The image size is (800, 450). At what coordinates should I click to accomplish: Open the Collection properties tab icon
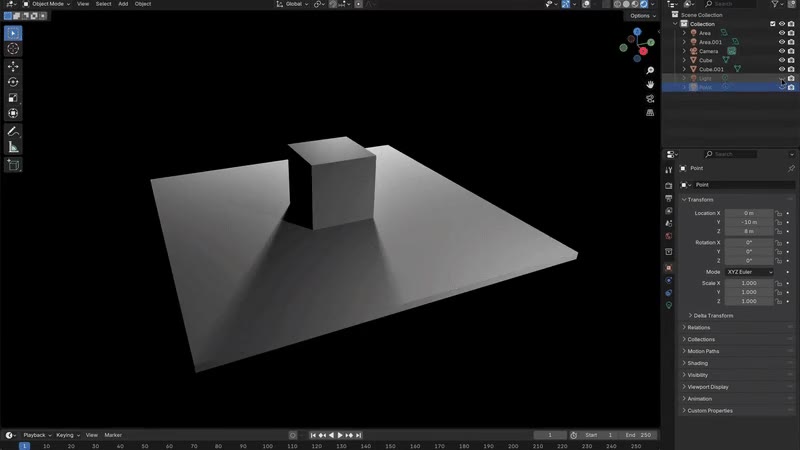(x=668, y=252)
